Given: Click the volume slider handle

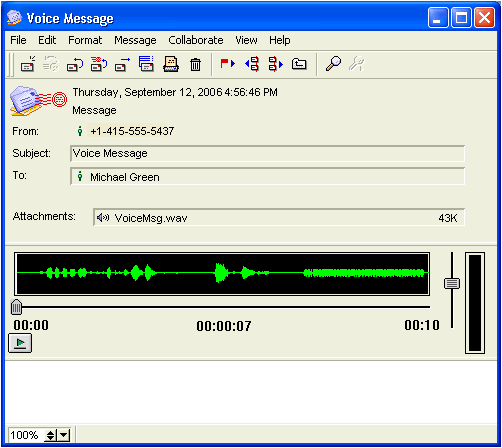Looking at the screenshot, I should click(x=452, y=283).
